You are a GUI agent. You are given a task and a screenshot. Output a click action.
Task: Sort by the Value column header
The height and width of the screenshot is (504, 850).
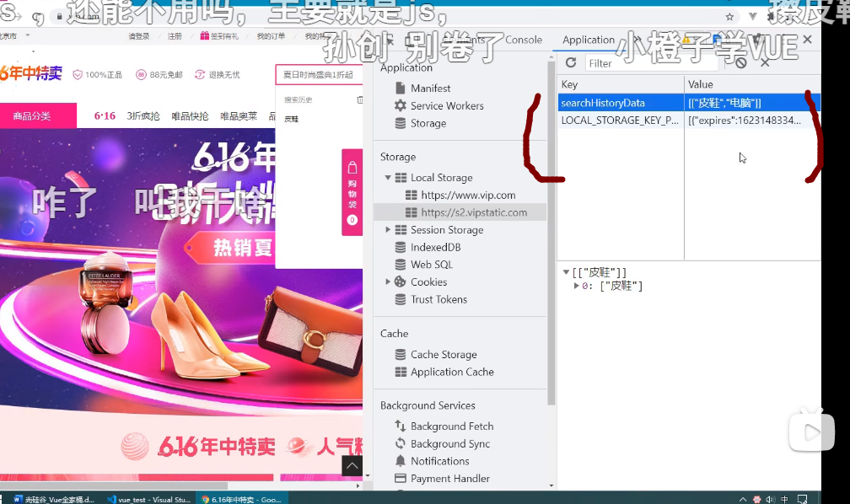[x=752, y=84]
